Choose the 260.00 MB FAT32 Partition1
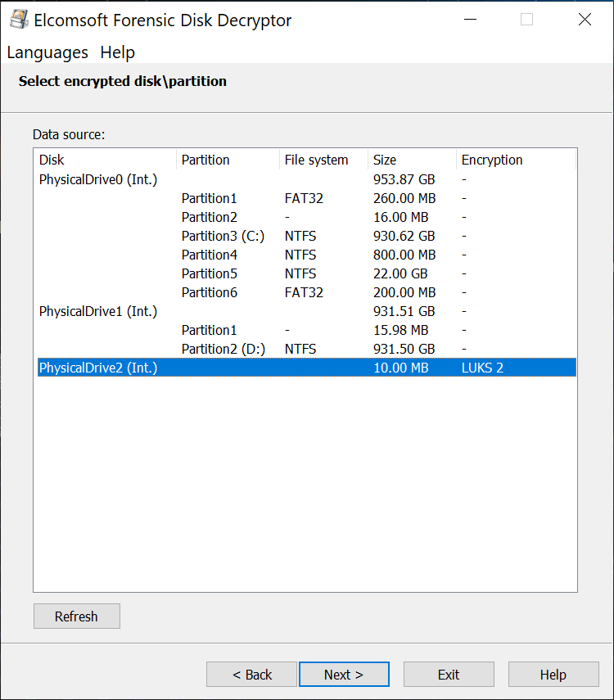The height and width of the screenshot is (700, 614). click(210, 198)
